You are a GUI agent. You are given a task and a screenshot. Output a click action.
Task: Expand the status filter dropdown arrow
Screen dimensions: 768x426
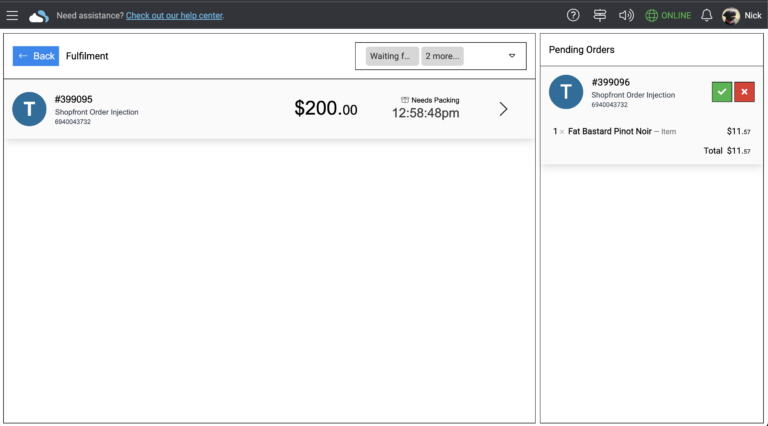click(512, 56)
